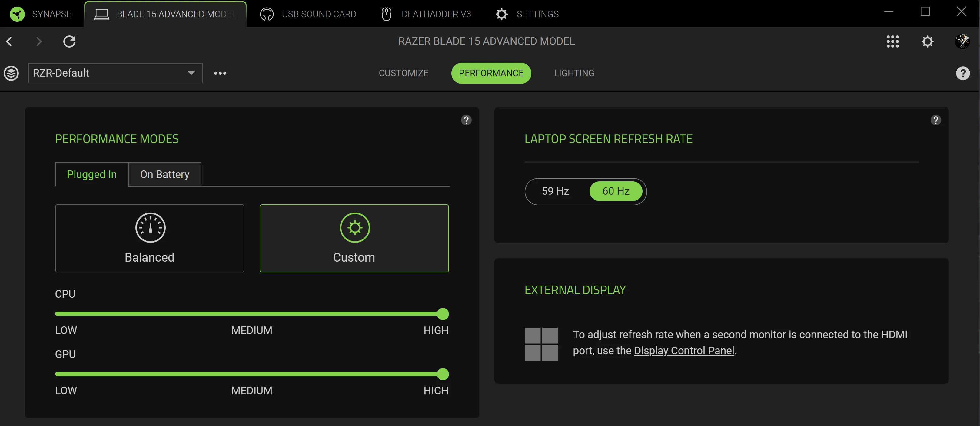Image resolution: width=980 pixels, height=426 pixels.
Task: Open the modules grid icon
Action: tap(892, 41)
